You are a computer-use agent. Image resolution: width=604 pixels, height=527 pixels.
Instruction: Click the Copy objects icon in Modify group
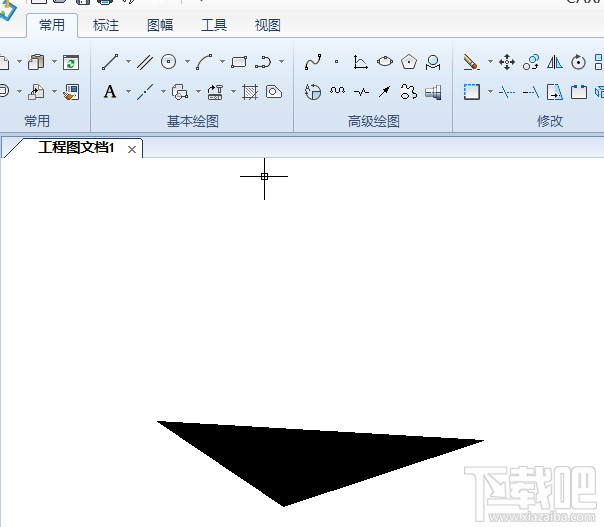pyautogui.click(x=531, y=62)
